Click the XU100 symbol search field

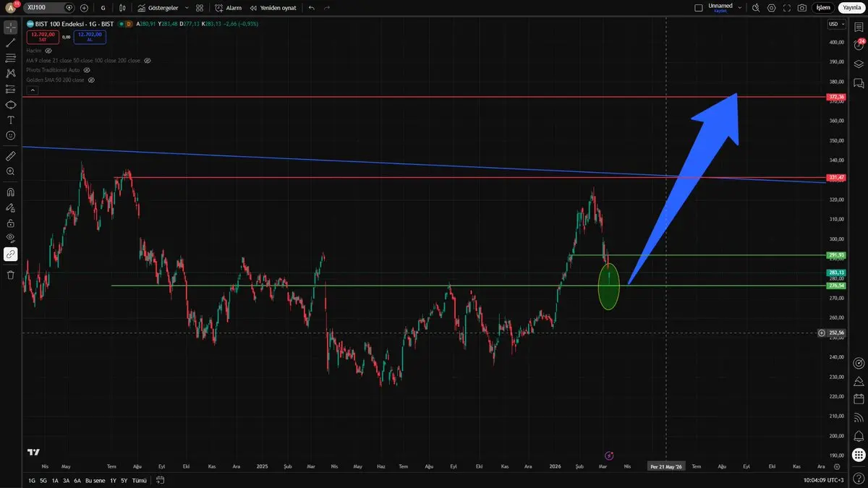tap(48, 7)
